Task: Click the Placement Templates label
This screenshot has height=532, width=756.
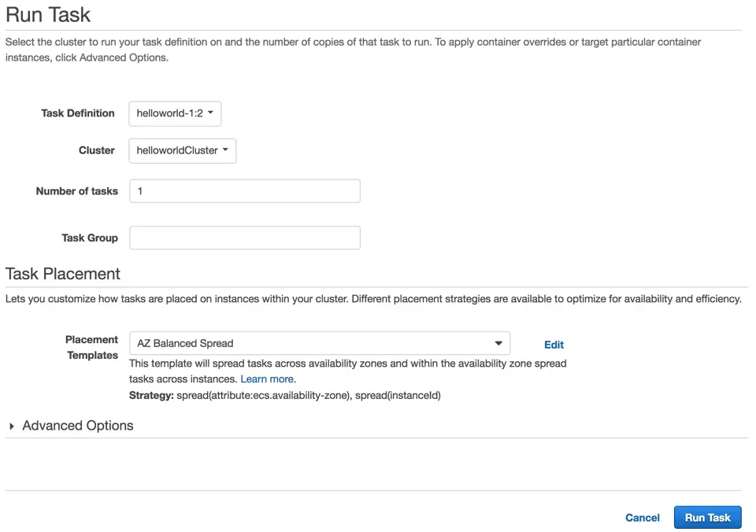Action: tap(92, 347)
